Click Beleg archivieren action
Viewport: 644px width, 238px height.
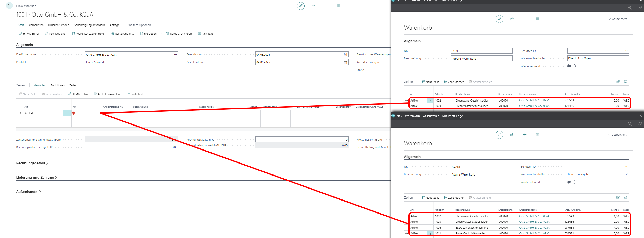[x=179, y=34]
